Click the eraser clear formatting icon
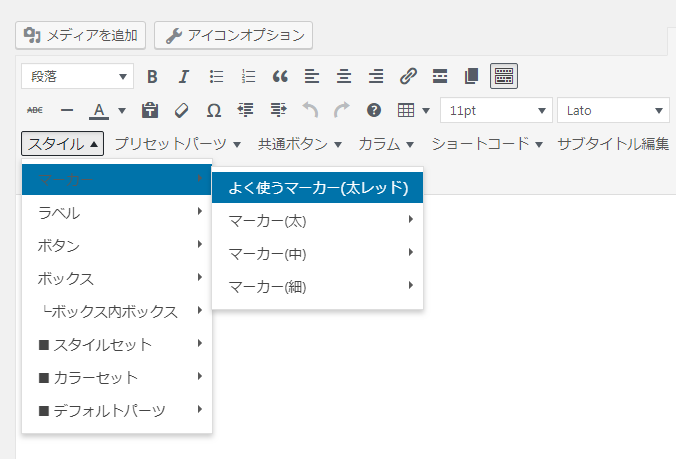 tap(181, 110)
